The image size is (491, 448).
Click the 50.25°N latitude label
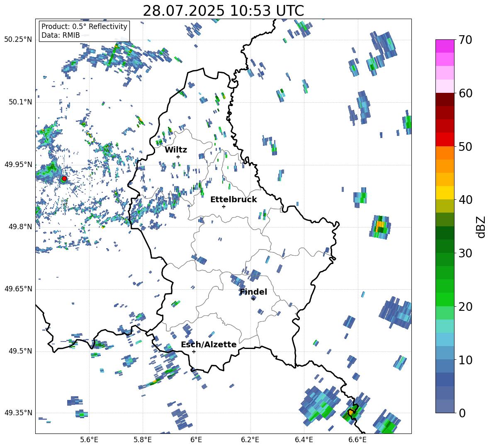click(x=18, y=39)
